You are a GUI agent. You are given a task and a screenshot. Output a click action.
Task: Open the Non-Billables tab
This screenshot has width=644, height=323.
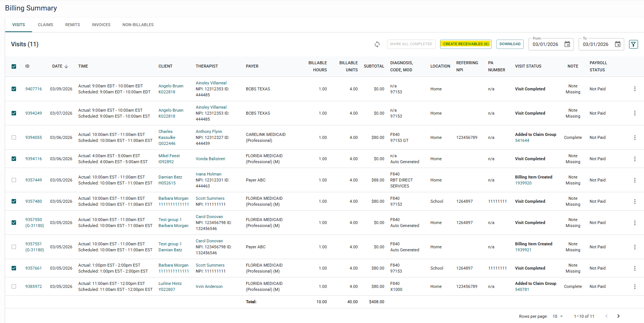coord(138,25)
